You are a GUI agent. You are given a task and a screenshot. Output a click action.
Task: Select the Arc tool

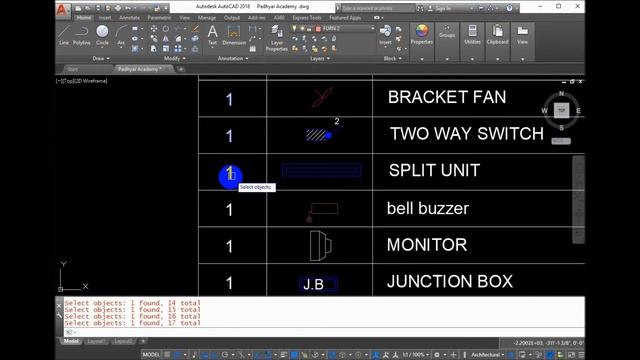click(x=121, y=35)
